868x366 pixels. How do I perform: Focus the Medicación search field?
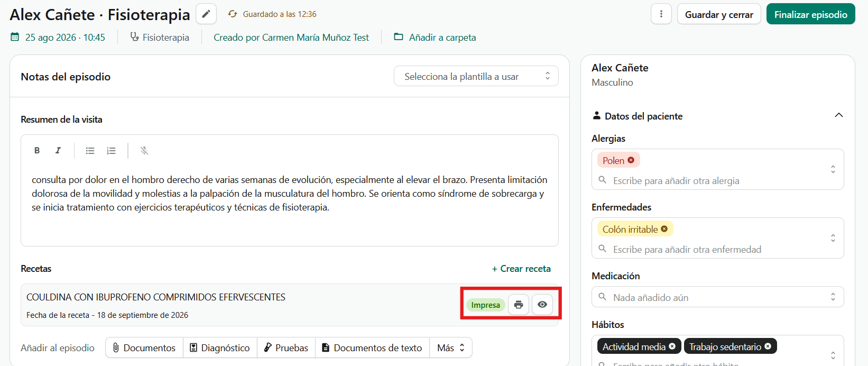(x=717, y=297)
